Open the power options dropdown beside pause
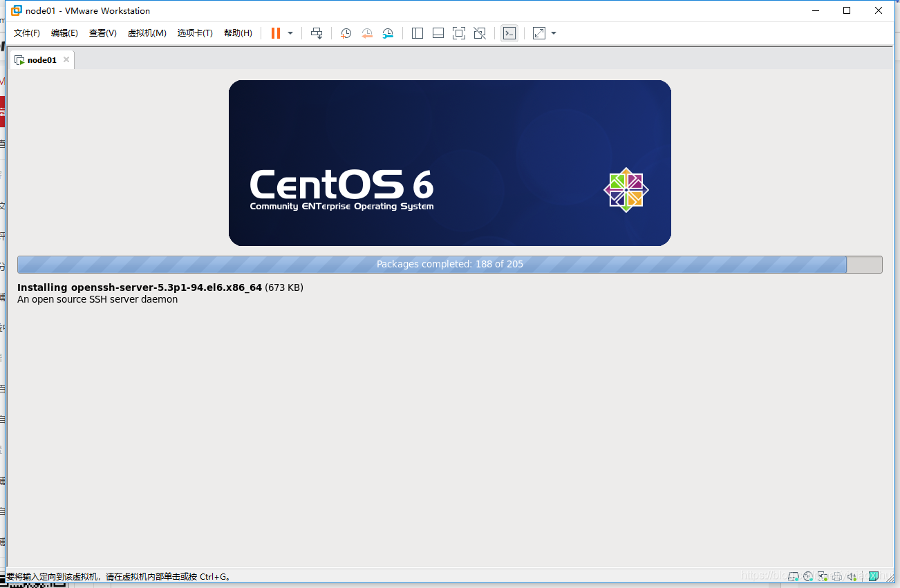The width and height of the screenshot is (900, 588). [290, 33]
